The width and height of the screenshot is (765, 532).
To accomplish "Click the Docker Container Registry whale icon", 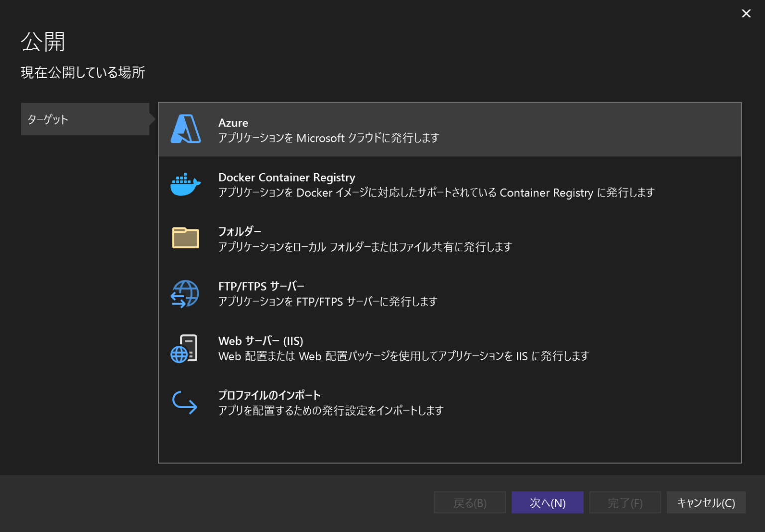I will point(185,184).
